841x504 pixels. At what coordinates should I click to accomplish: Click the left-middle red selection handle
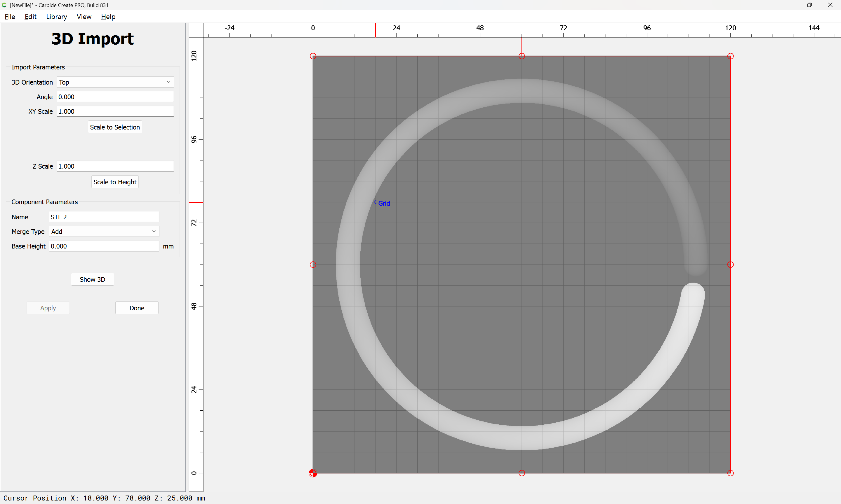pos(313,265)
